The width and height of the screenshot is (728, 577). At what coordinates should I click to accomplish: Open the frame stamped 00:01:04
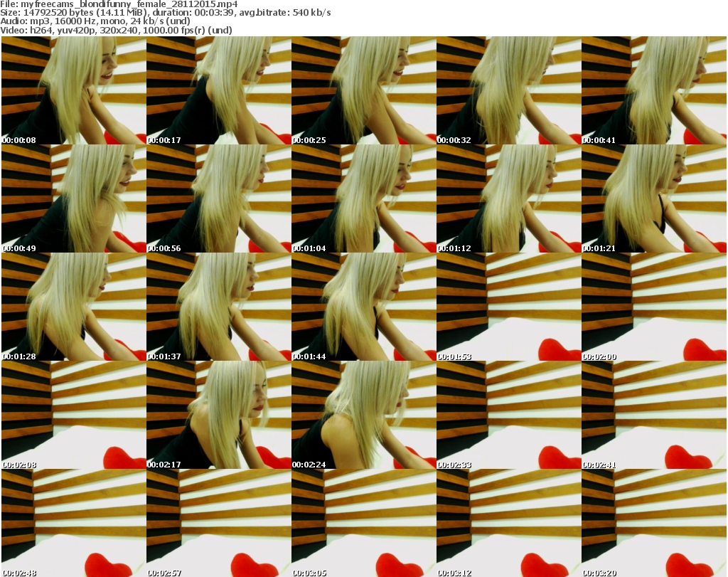(x=363, y=198)
